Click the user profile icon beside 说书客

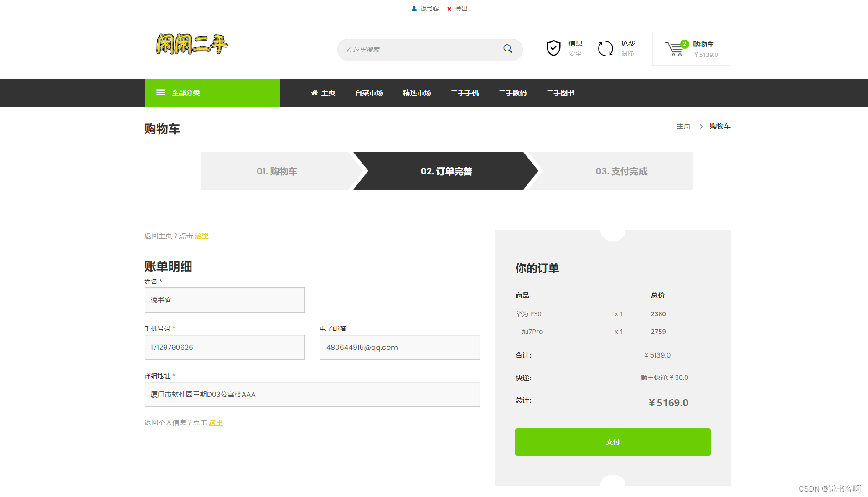pyautogui.click(x=414, y=9)
